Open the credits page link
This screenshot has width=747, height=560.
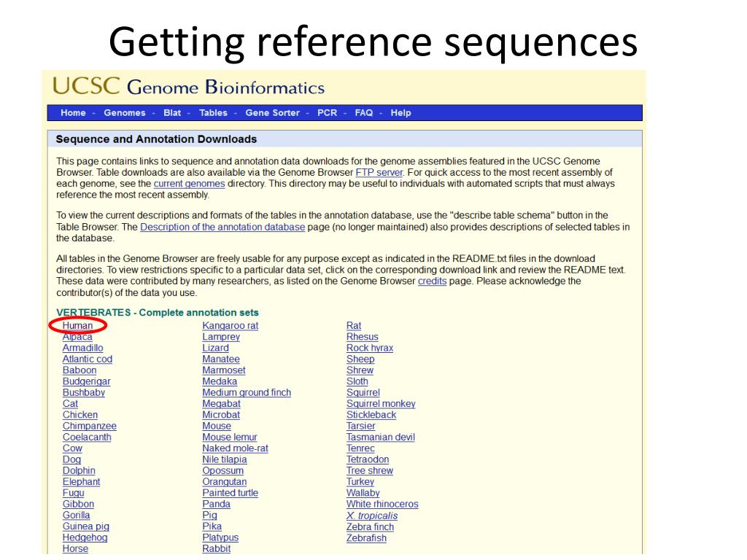(432, 281)
